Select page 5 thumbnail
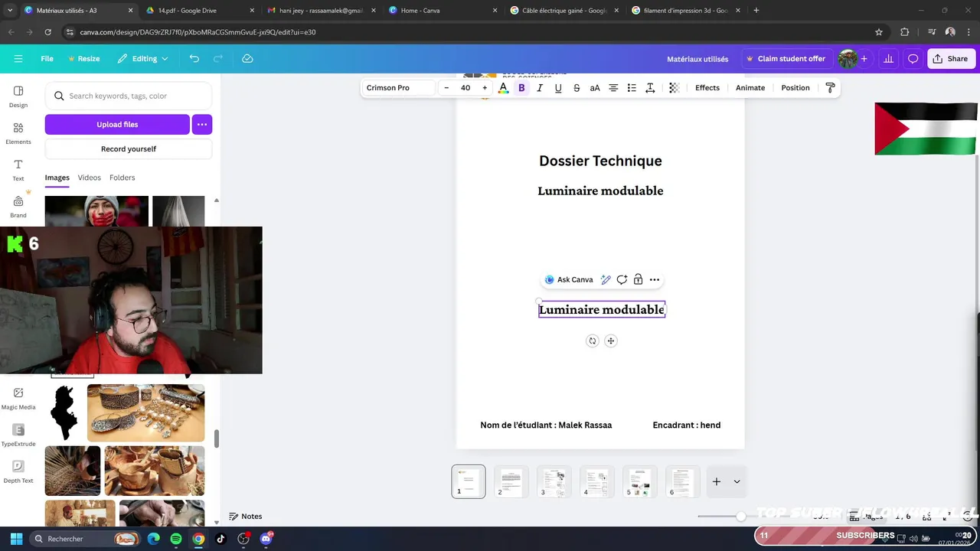The image size is (980, 551). pyautogui.click(x=639, y=482)
